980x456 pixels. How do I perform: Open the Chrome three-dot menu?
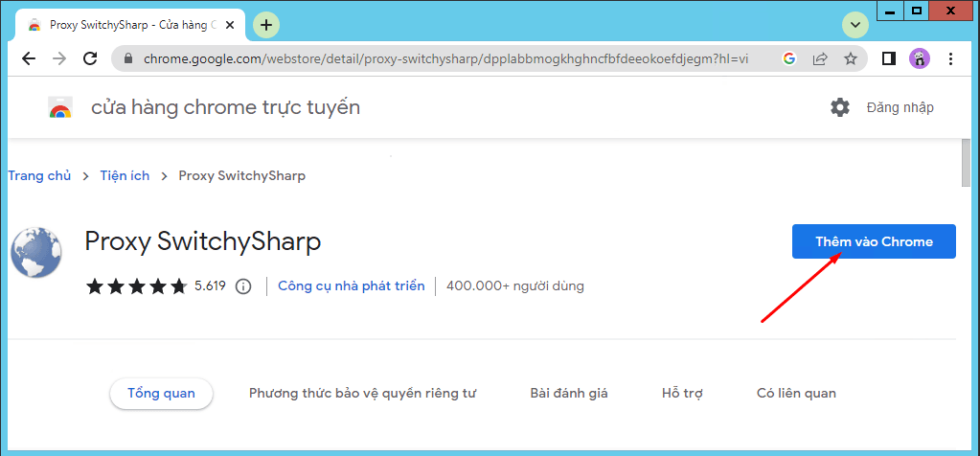(950, 58)
